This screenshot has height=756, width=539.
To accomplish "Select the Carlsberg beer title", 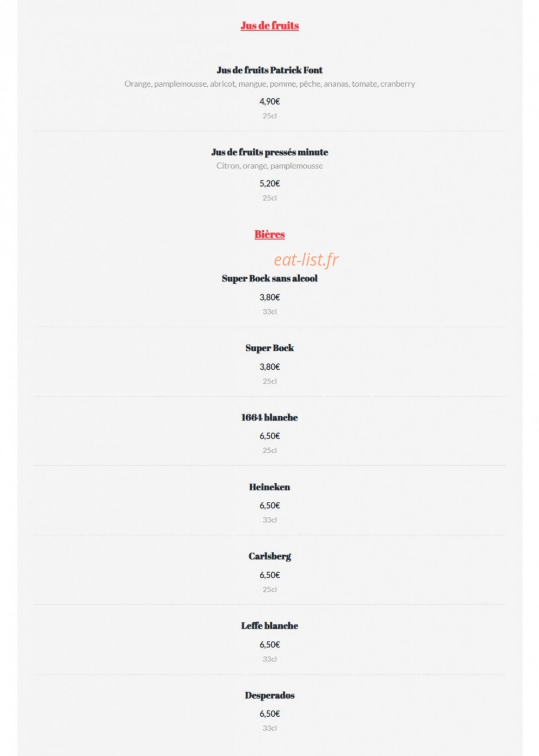I will 270,556.
